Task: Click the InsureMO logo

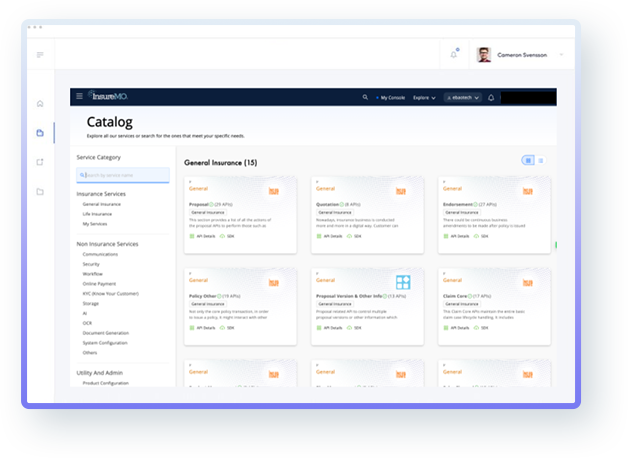Action: [x=108, y=96]
